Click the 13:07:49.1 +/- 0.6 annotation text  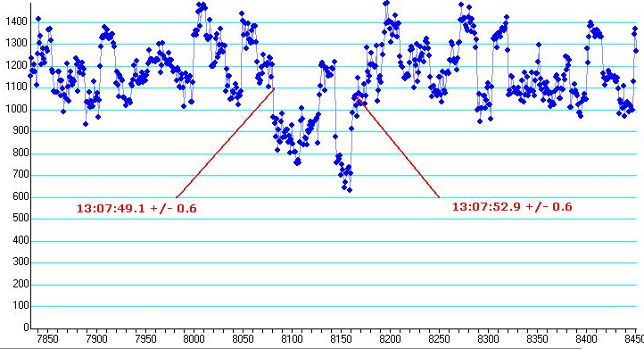[x=136, y=208]
